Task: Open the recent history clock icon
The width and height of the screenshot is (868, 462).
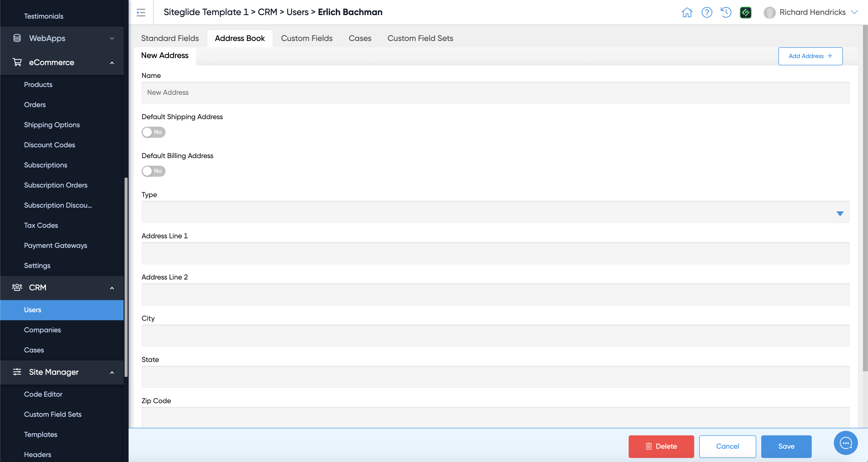Action: pos(726,13)
